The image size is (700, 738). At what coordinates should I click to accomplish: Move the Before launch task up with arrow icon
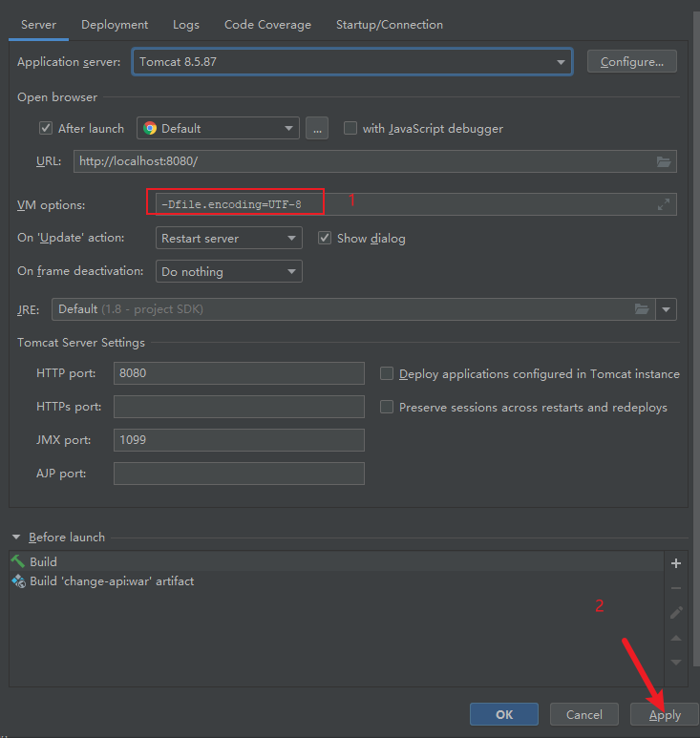coord(676,638)
